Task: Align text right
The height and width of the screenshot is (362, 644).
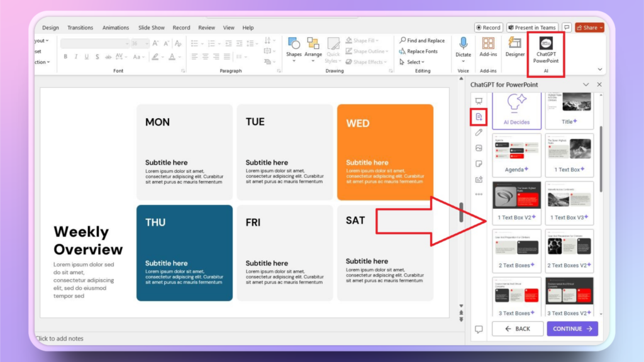Action: 216,57
